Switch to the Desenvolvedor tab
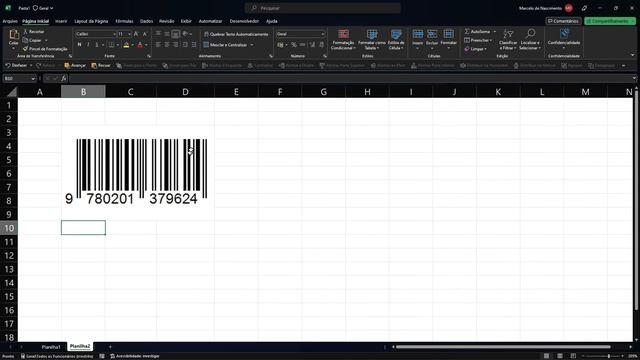The image size is (640, 360). pos(244,21)
